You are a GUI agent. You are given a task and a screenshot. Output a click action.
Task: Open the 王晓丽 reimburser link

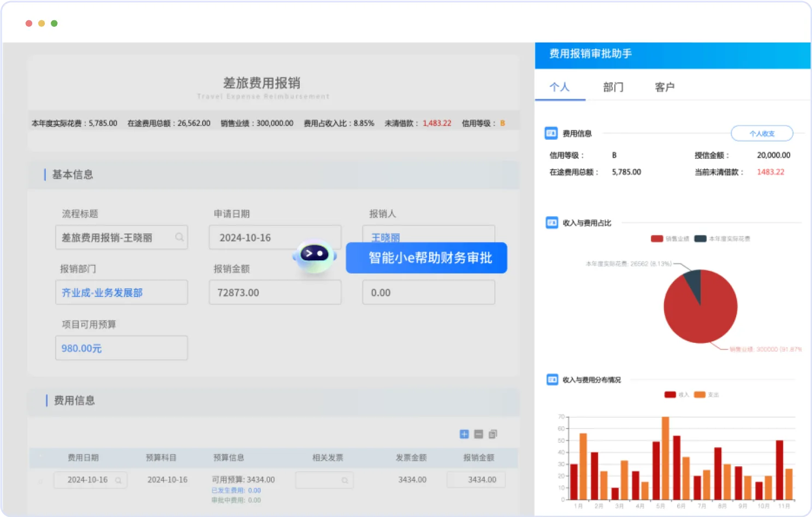tap(386, 237)
